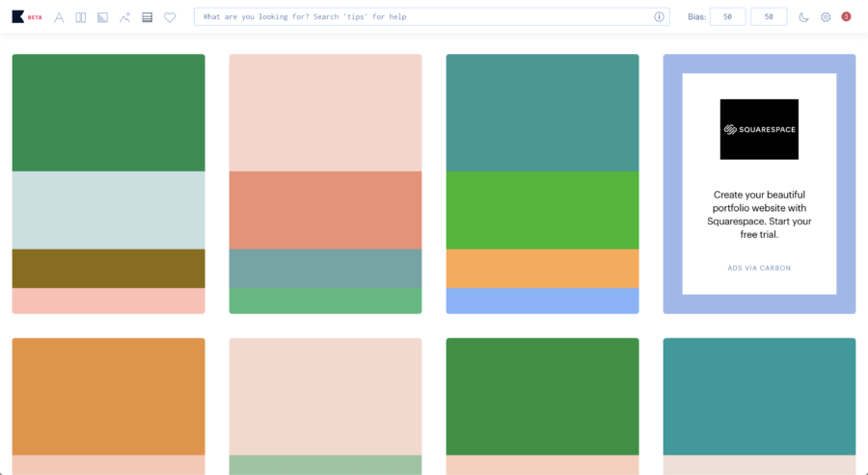868x475 pixels.
Task: Select the beige strip below the teal band
Action: (760, 465)
